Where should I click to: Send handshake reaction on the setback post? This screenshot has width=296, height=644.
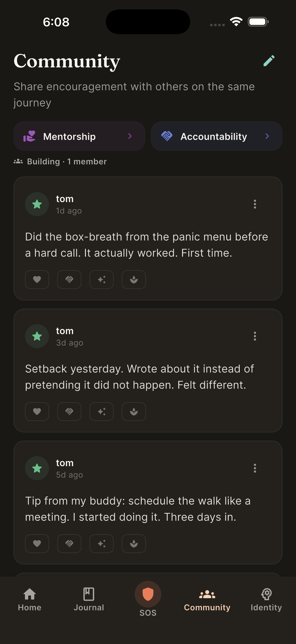pyautogui.click(x=69, y=412)
